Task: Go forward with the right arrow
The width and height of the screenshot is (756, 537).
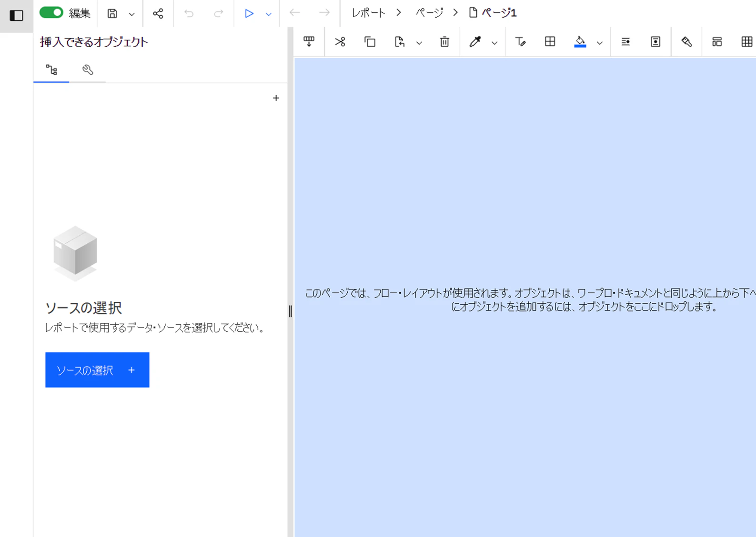Action: coord(324,13)
